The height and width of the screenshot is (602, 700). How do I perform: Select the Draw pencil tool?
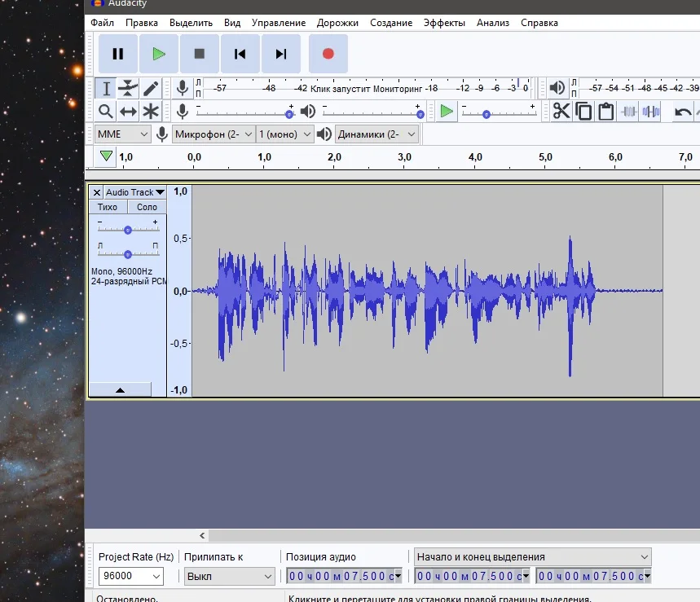[151, 88]
